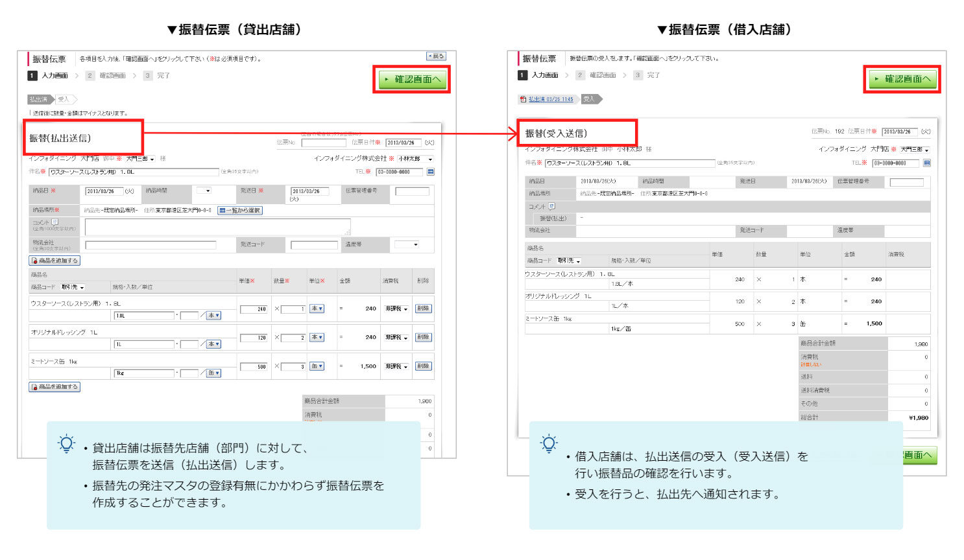Screen dimensions: 964x560
Task: Click the bottom 商品を追加する button below product list
Action: pos(54,387)
